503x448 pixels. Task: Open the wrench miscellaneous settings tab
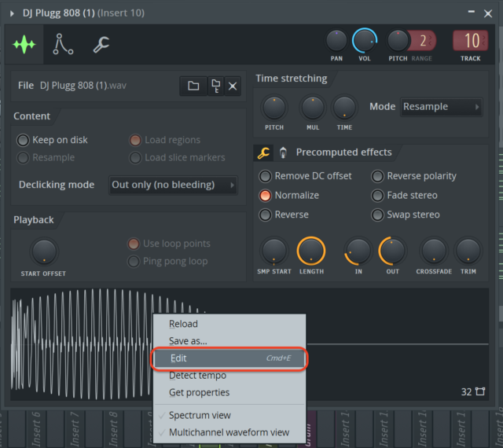(101, 45)
